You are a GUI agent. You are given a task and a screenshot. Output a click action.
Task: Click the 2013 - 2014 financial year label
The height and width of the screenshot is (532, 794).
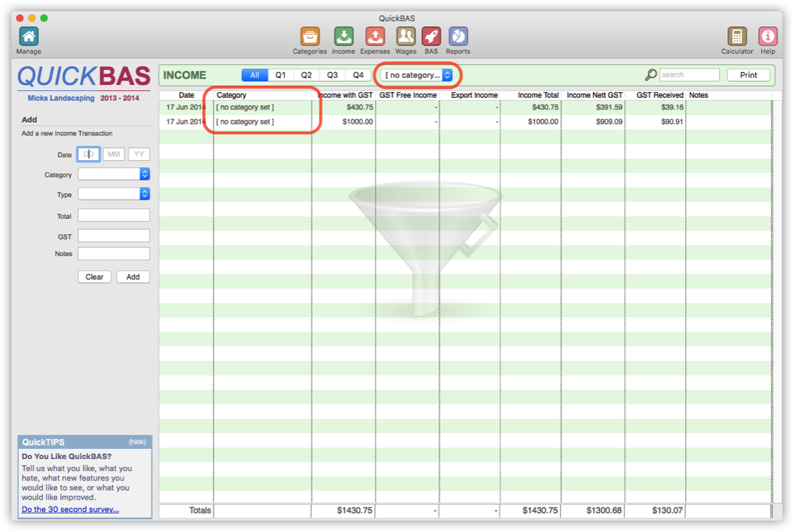tap(119, 98)
